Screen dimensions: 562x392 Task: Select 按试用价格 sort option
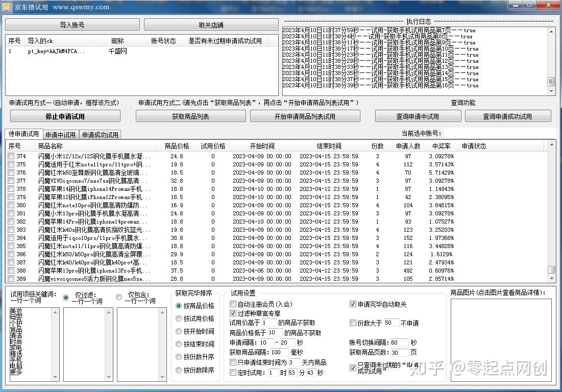(x=179, y=318)
